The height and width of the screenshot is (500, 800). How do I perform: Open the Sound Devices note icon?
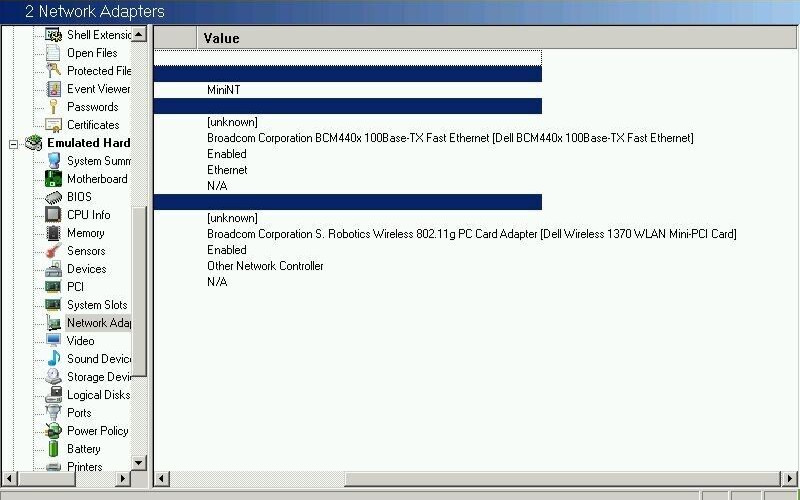point(53,359)
